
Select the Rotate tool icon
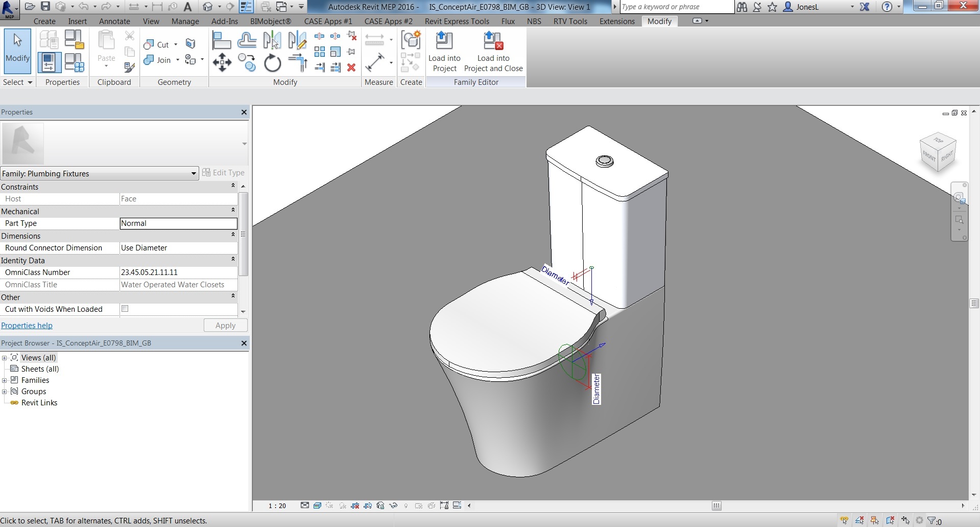point(272,63)
